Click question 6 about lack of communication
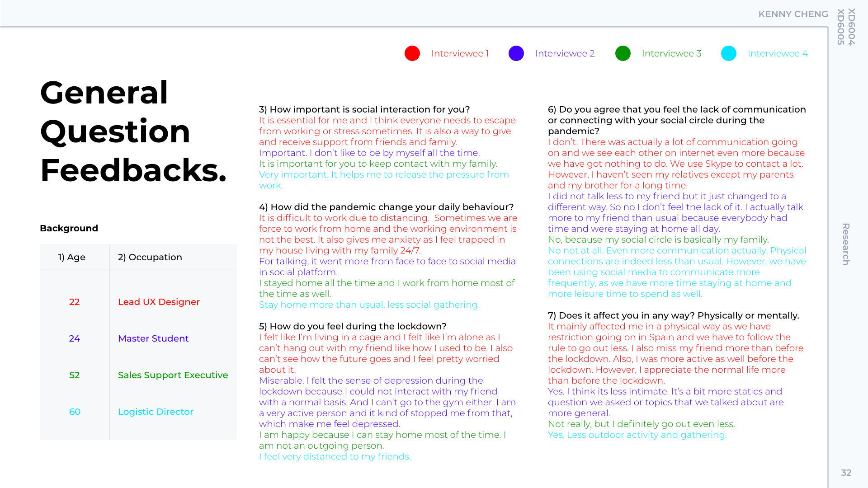 pyautogui.click(x=677, y=120)
